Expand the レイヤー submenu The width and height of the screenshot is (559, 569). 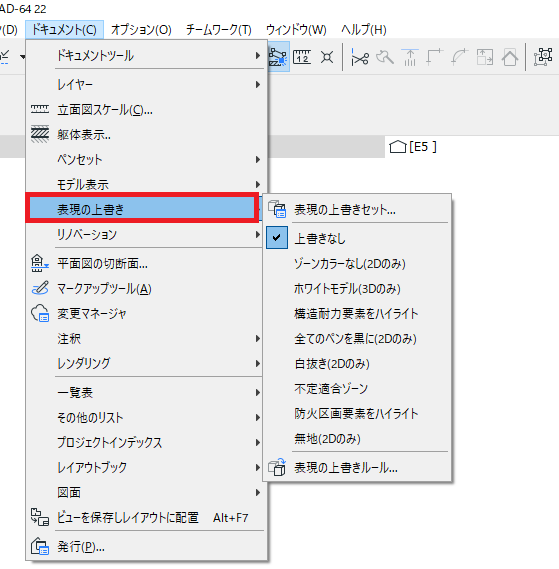click(146, 85)
